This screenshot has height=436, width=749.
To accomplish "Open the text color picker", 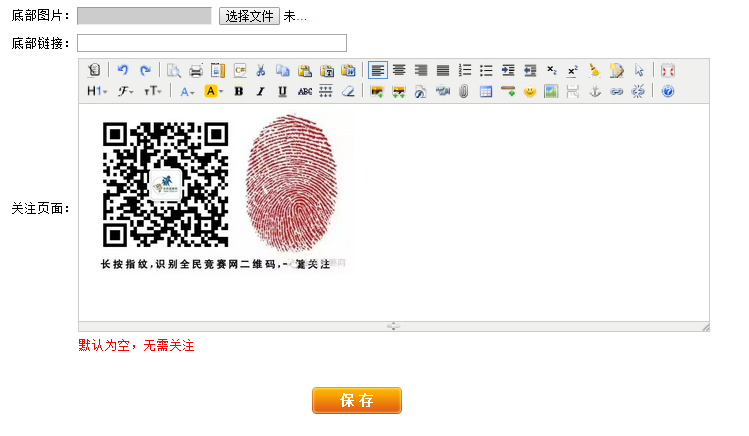I will coord(187,91).
